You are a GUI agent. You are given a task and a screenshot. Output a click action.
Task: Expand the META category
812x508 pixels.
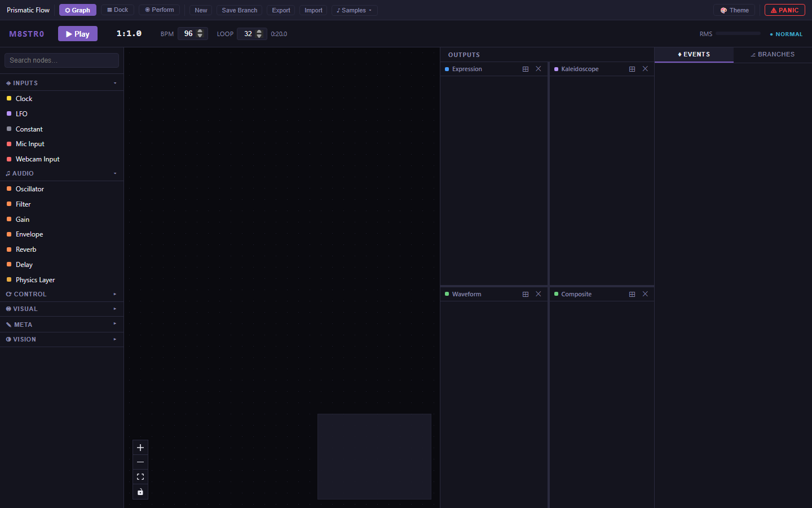61,325
